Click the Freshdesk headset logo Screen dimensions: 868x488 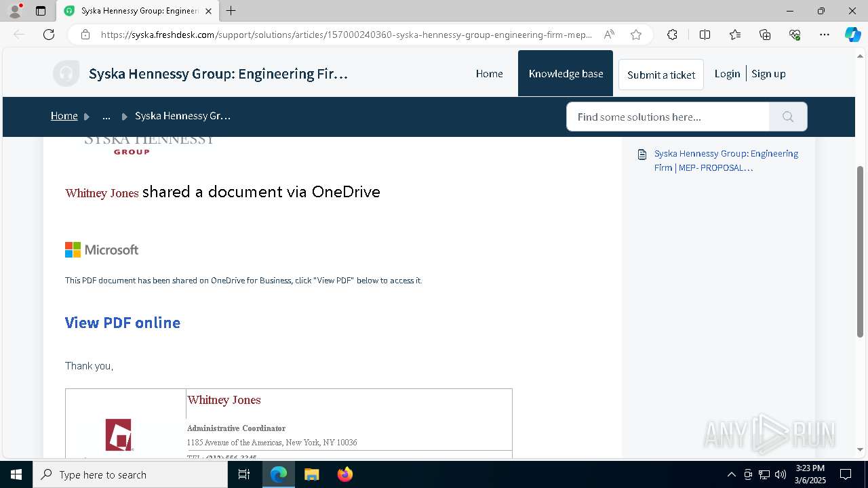[66, 74]
